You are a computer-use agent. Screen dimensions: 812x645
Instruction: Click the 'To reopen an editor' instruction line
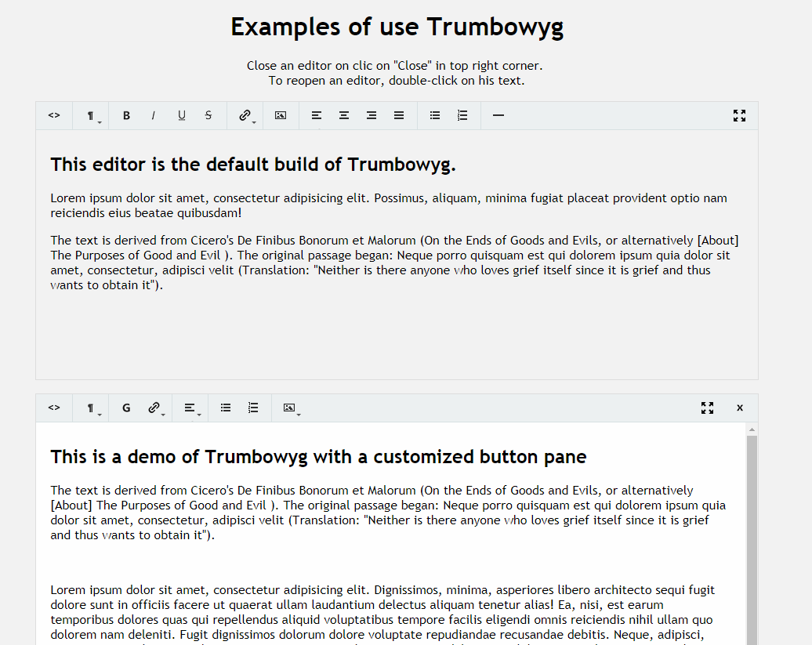coord(397,81)
